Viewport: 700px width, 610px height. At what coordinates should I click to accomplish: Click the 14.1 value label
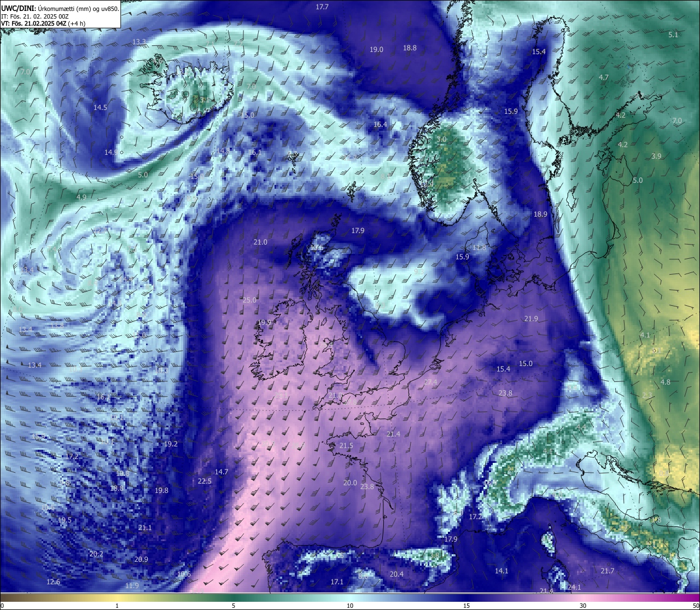tap(501, 571)
